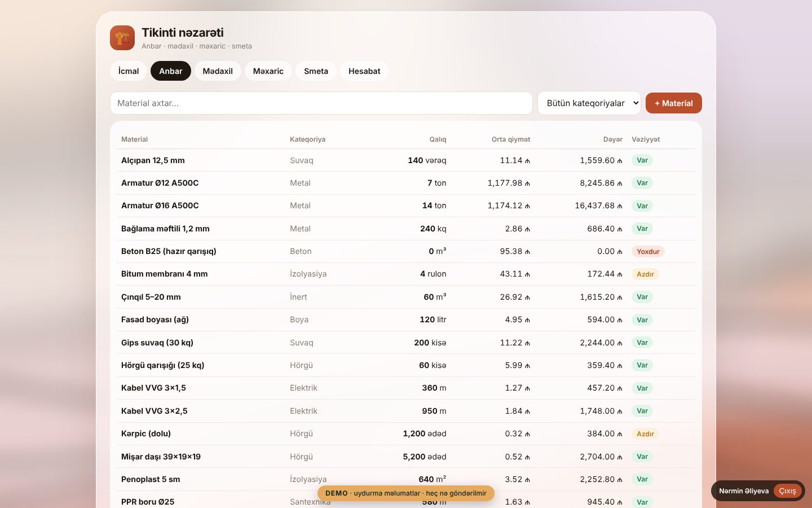Select the Smeta tab
812x508 pixels.
[316, 71]
